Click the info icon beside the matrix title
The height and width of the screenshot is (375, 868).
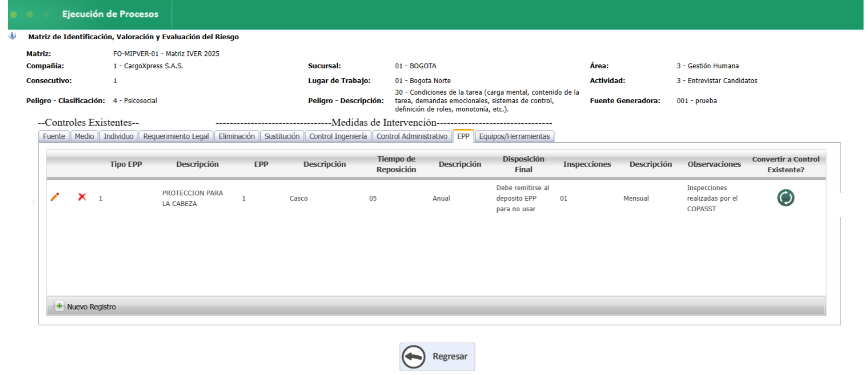click(13, 36)
